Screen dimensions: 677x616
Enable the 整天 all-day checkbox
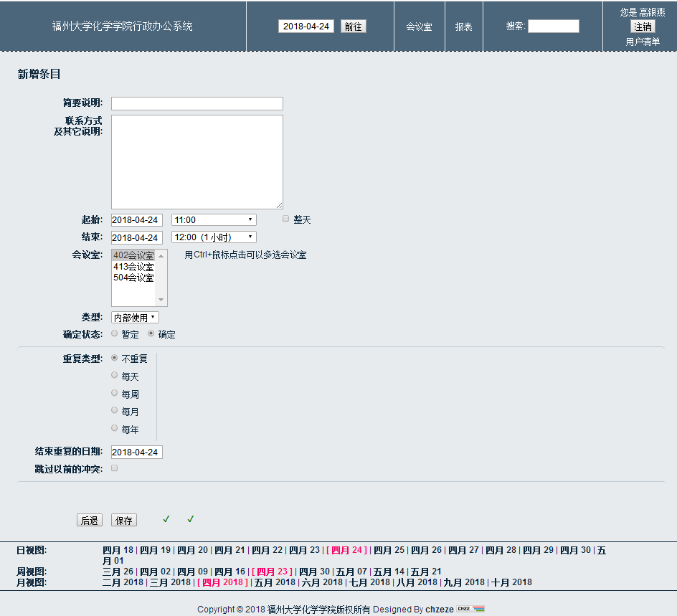286,219
